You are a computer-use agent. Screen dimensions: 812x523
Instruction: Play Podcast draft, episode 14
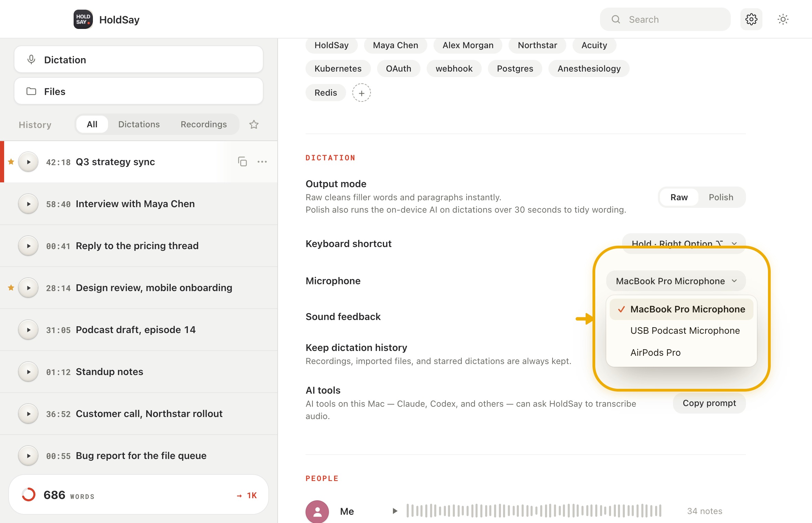click(x=28, y=330)
